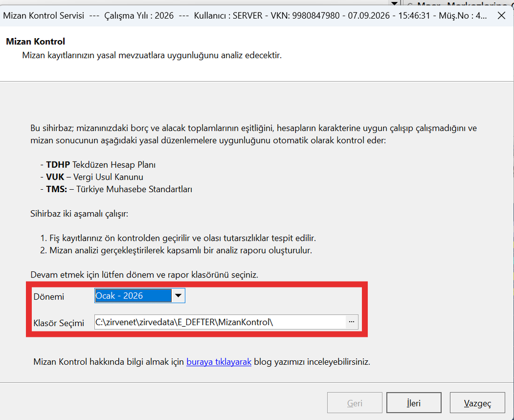The height and width of the screenshot is (420, 514).
Task: Open the 'buraya tıklayarak' blog link
Action: click(x=219, y=362)
